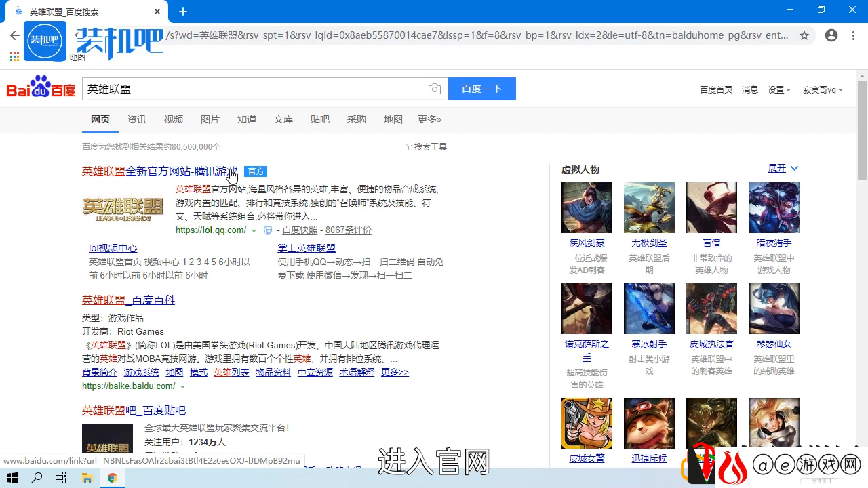The image size is (868, 488).
Task: Click the League of Legends logo thumbnail
Action: (x=123, y=209)
